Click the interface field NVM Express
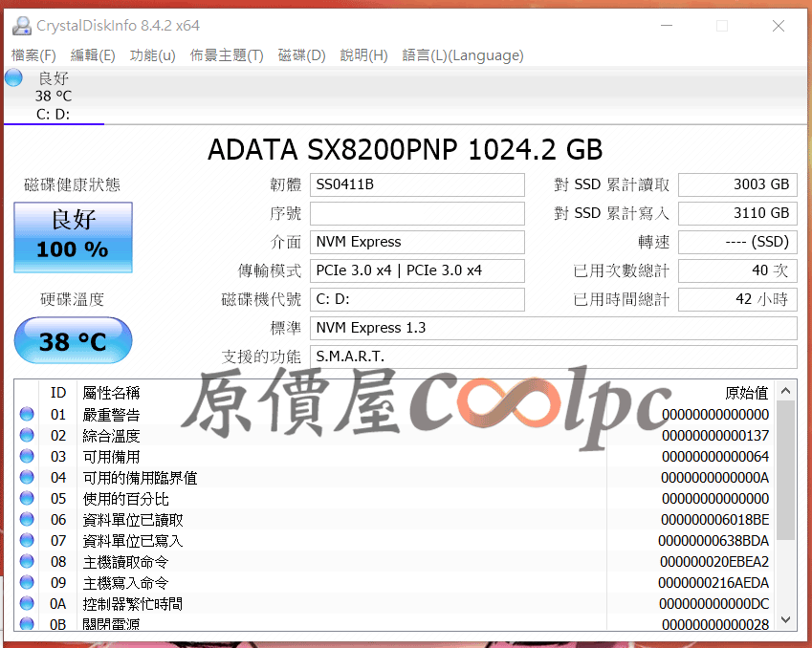 point(417,242)
